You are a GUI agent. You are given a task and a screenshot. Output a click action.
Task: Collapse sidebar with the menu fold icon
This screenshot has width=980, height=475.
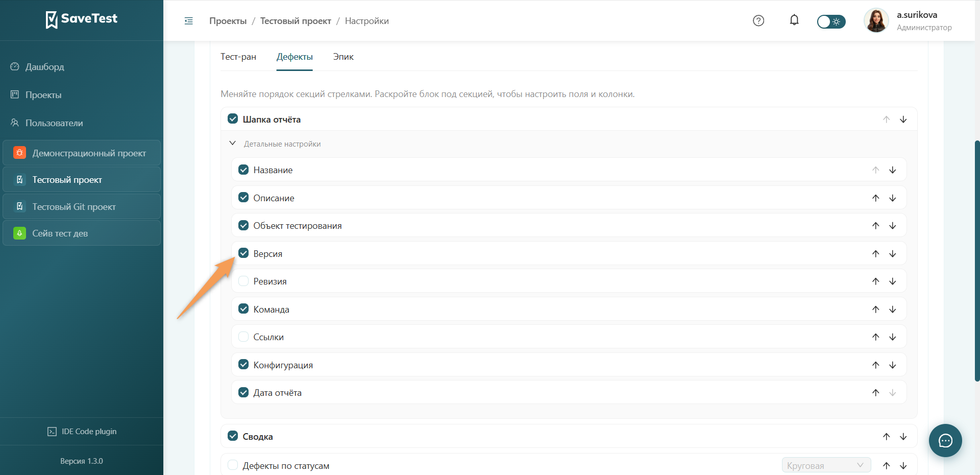coord(188,21)
